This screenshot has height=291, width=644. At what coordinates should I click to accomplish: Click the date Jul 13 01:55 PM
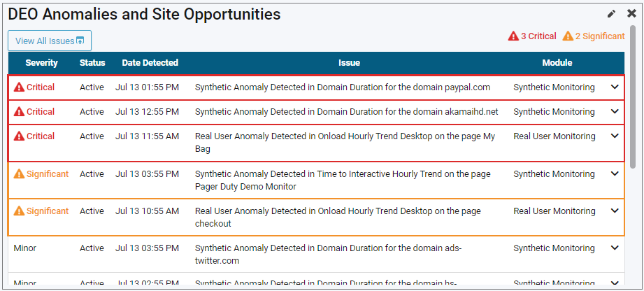pyautogui.click(x=147, y=87)
